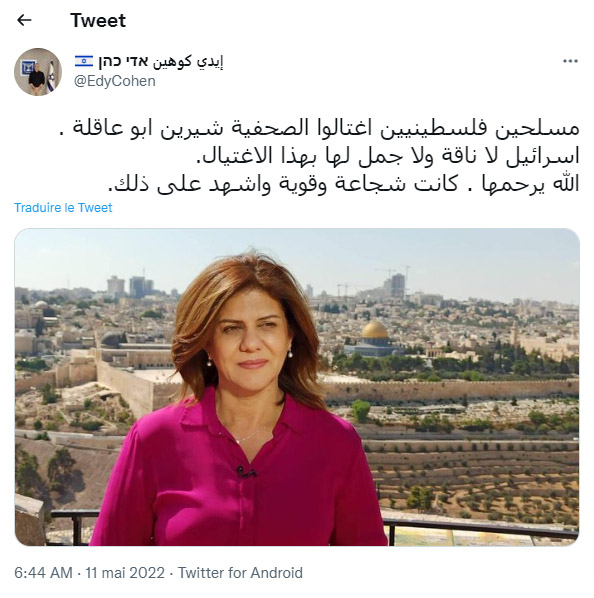Image resolution: width=594 pixels, height=598 pixels.
Task: Click the Traduire le Tweet link
Action: pos(63,207)
